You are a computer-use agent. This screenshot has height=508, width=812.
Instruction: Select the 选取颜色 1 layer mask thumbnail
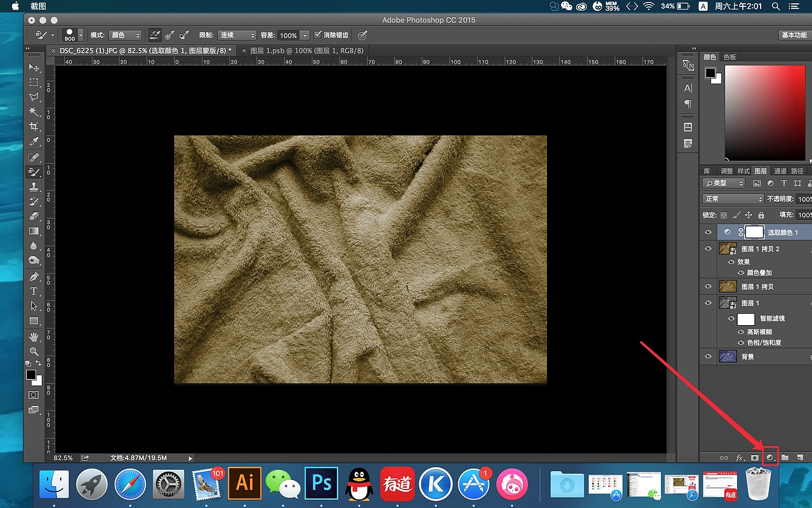point(754,232)
